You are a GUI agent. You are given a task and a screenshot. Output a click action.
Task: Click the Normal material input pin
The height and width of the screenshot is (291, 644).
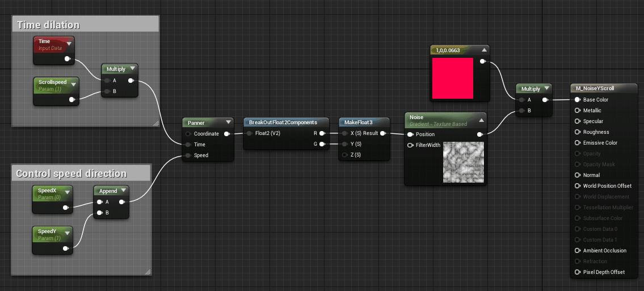(x=578, y=175)
